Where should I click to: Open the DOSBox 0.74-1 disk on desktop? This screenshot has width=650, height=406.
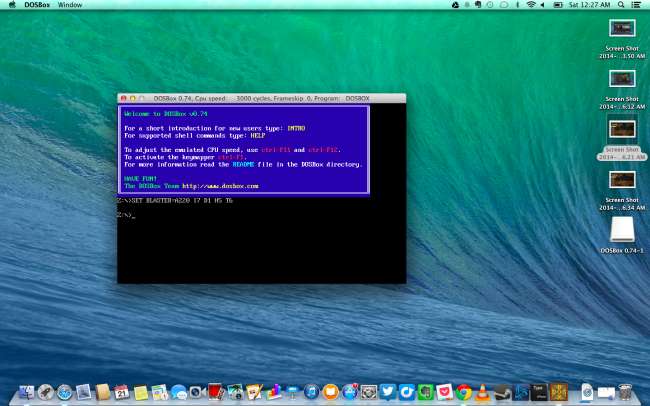pyautogui.click(x=621, y=231)
